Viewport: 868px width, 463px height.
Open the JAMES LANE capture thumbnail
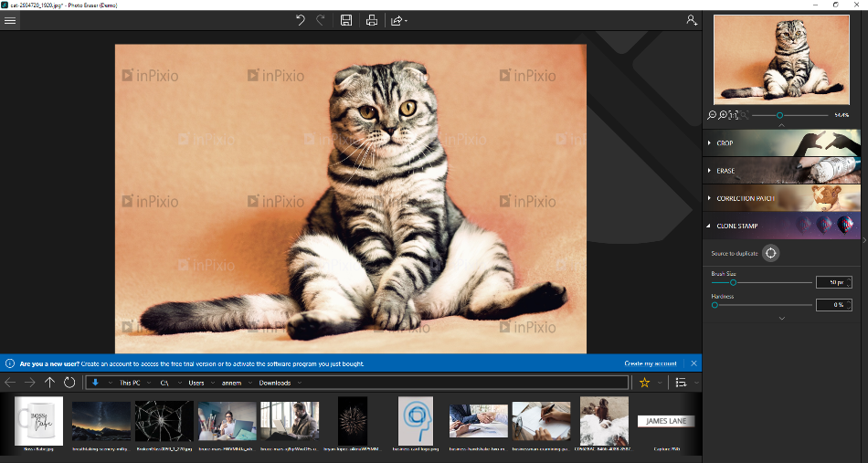coord(666,421)
